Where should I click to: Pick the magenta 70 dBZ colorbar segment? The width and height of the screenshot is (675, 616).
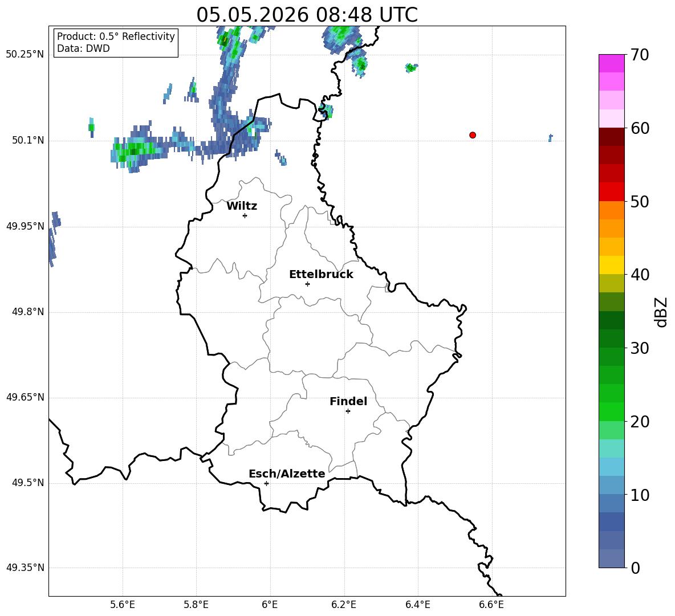point(612,63)
